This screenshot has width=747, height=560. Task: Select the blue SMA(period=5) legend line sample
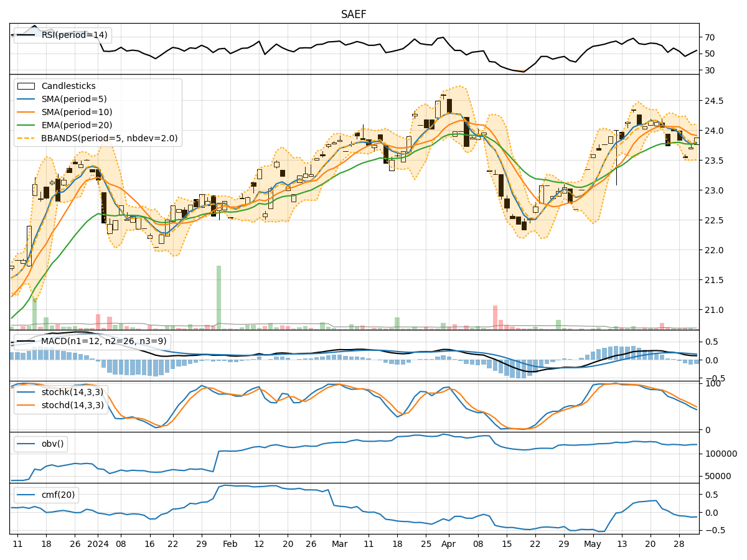pos(26,100)
